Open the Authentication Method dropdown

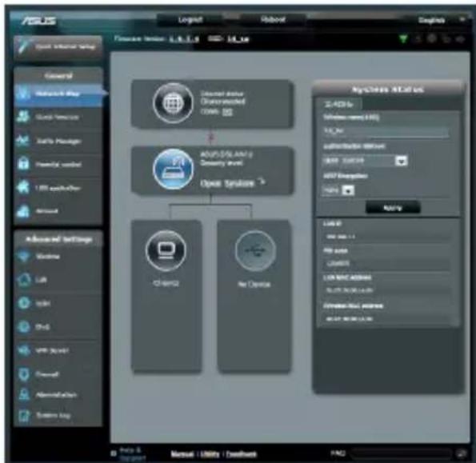coord(365,161)
